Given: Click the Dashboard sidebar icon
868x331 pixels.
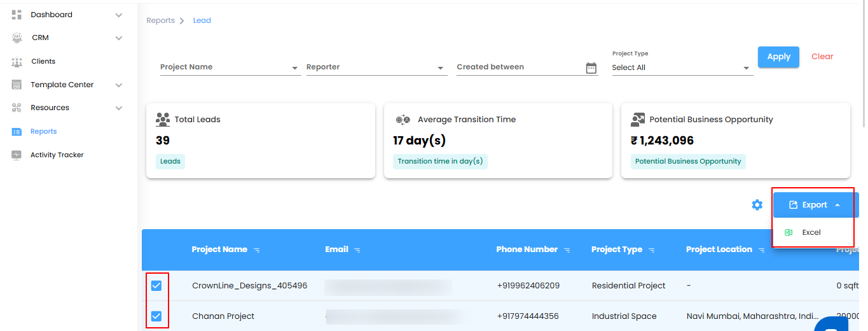Looking at the screenshot, I should tap(17, 15).
